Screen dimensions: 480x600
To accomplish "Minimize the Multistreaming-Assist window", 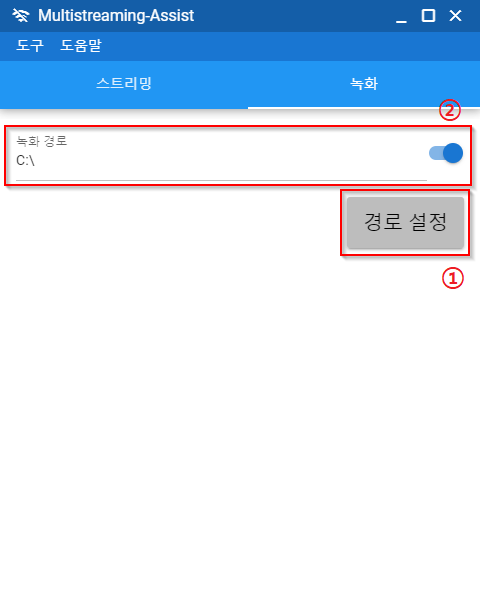I will 401,16.
